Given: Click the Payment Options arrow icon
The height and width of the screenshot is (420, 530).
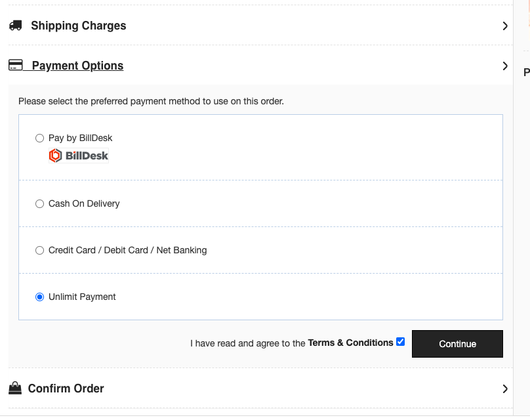Looking at the screenshot, I should [505, 66].
